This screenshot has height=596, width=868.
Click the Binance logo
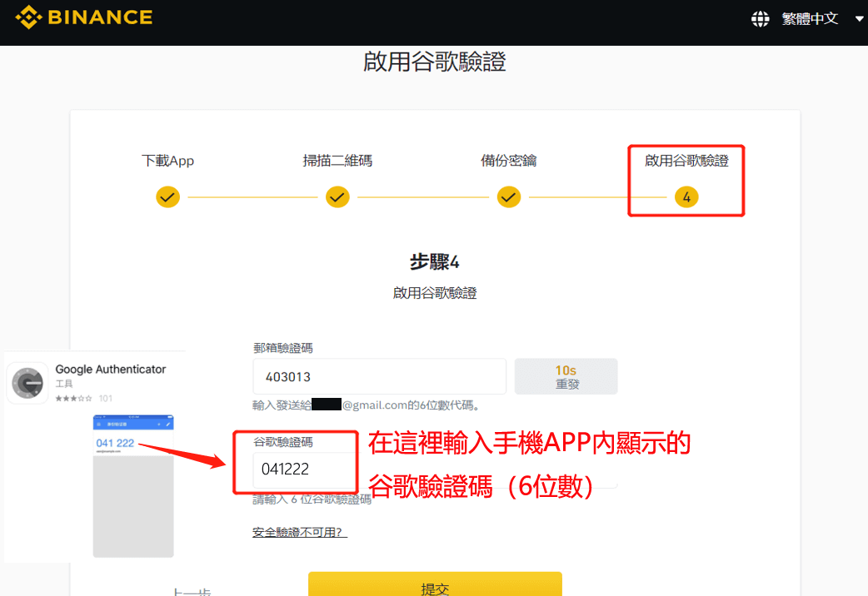[83, 17]
